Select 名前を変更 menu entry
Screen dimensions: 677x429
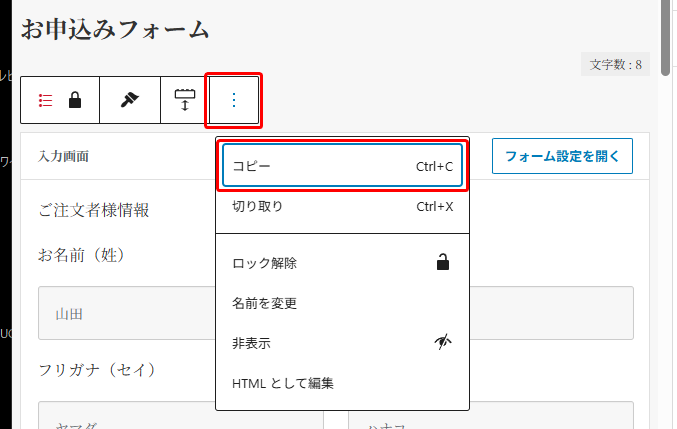342,303
